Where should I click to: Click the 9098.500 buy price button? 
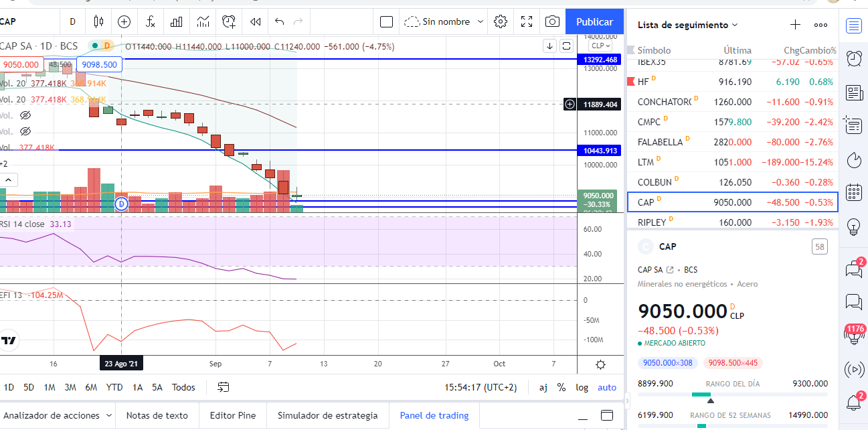click(99, 65)
